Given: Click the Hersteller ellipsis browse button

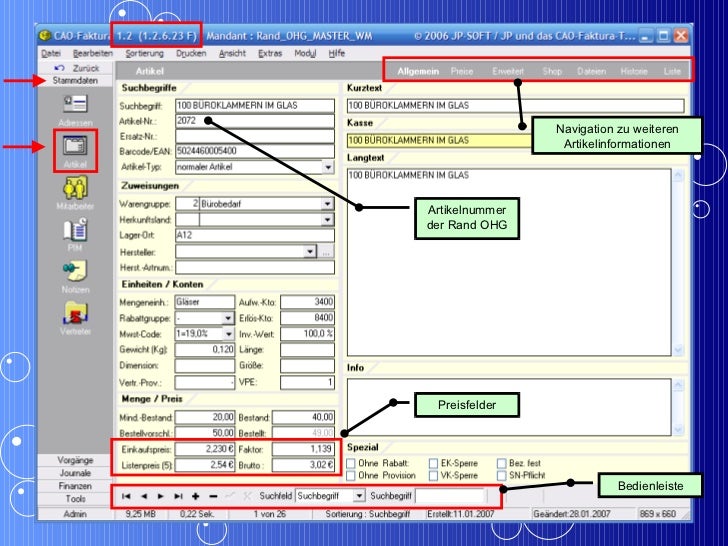Looking at the screenshot, I should click(x=326, y=252).
